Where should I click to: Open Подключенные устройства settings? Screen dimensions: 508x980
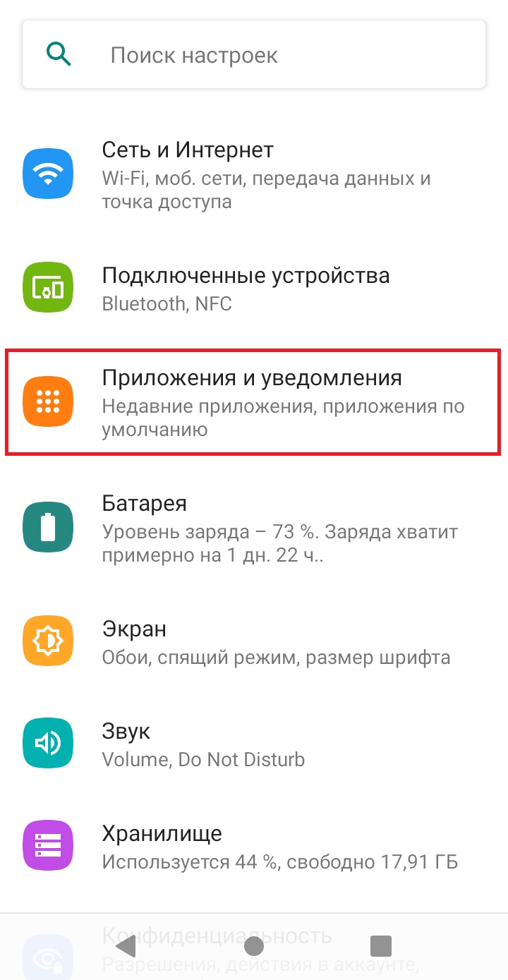pos(254,288)
